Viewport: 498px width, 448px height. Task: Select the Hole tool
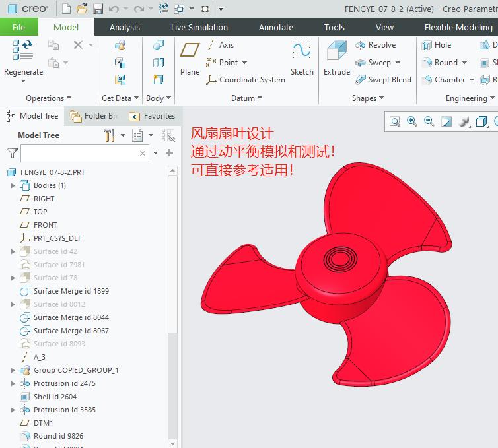click(x=437, y=45)
